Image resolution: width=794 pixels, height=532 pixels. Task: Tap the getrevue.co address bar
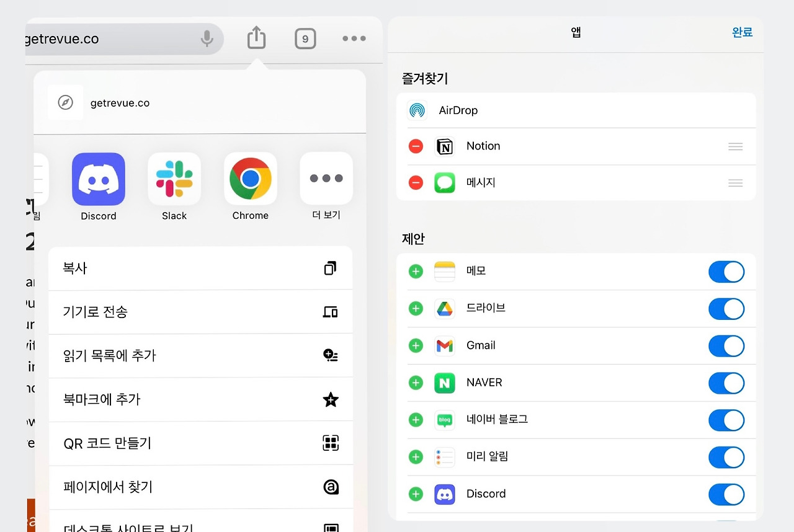pyautogui.click(x=124, y=39)
